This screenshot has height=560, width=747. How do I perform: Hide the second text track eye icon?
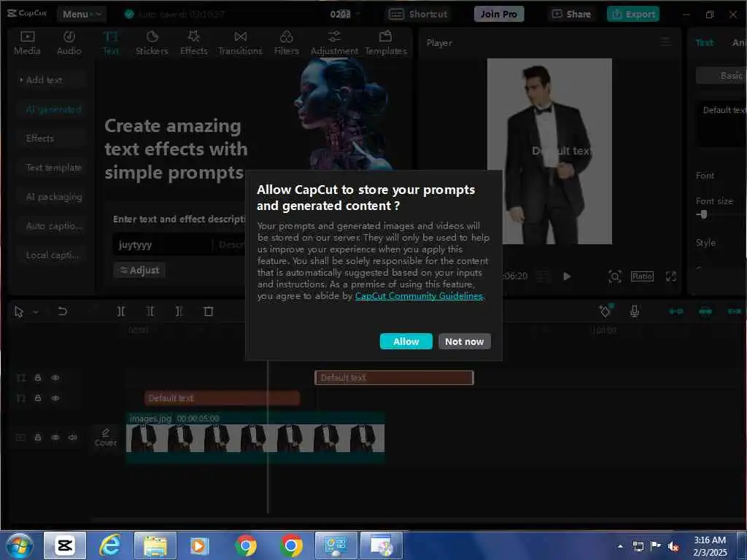coord(55,397)
